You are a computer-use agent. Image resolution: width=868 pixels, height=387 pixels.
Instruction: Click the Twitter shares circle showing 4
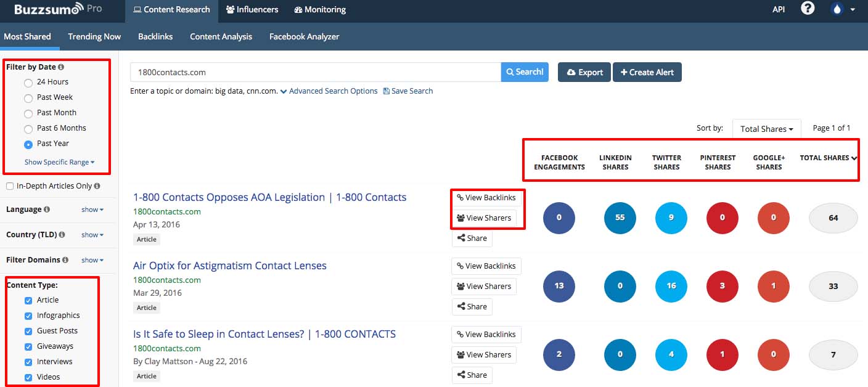(671, 354)
